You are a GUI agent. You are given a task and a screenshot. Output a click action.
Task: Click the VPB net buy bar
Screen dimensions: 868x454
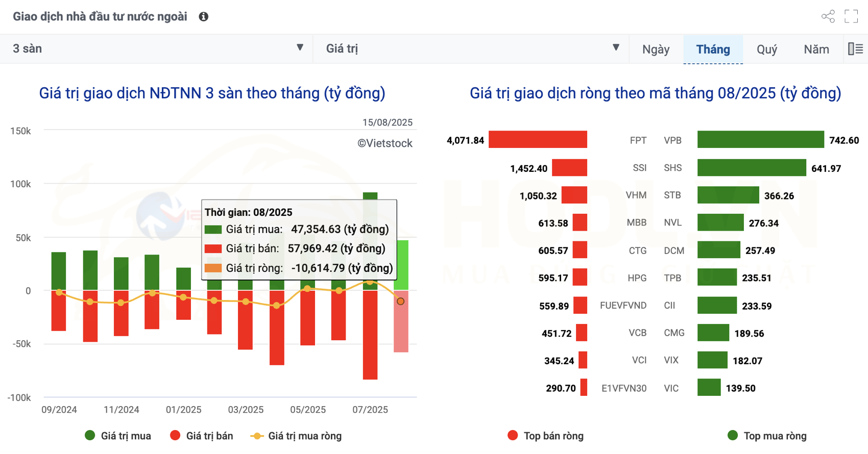click(760, 140)
